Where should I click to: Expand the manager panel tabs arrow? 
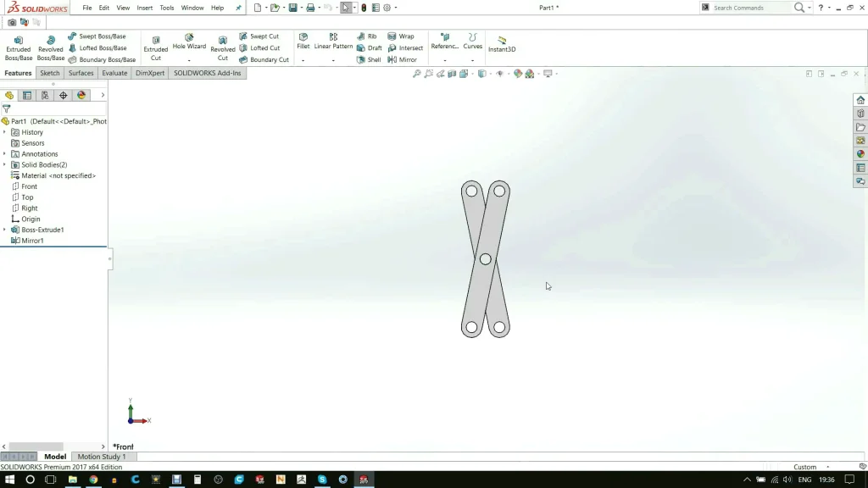click(x=103, y=95)
